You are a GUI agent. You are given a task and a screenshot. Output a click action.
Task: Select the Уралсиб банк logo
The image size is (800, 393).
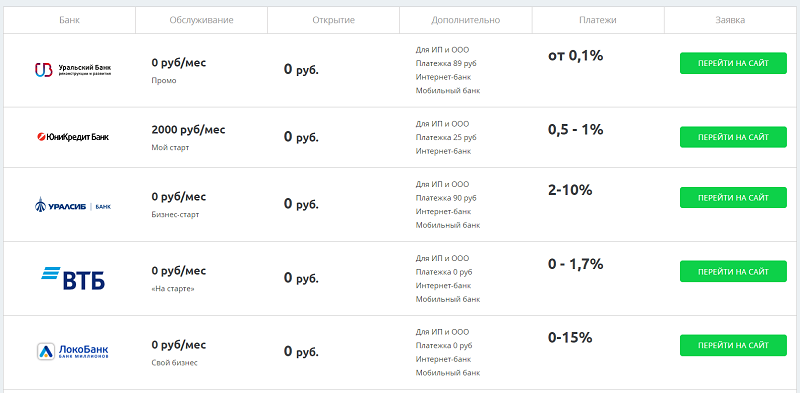[x=72, y=205]
